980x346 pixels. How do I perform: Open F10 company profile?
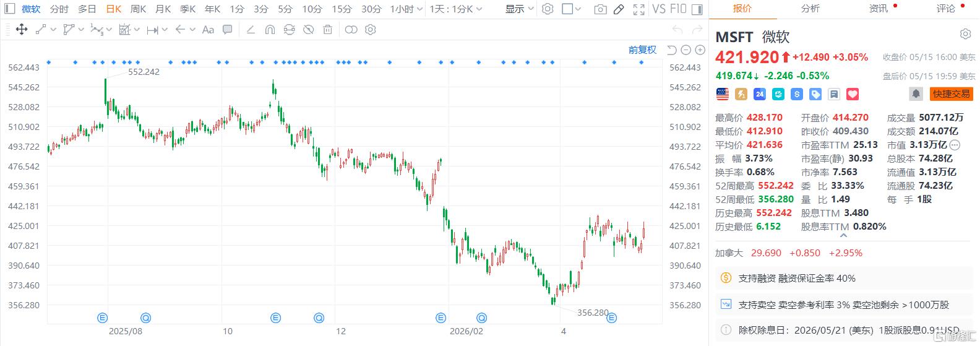point(679,9)
